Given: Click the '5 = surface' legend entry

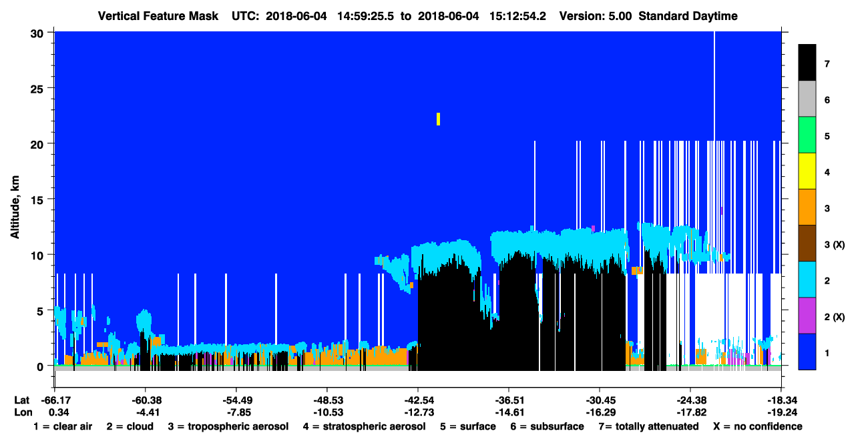Looking at the screenshot, I should 468,426.
